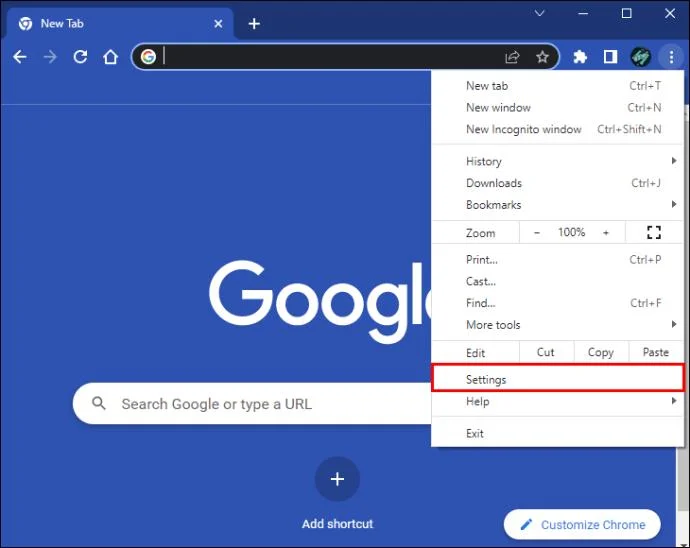Maximize the Chrome window
Screen dimensions: 690x548
tap(627, 13)
